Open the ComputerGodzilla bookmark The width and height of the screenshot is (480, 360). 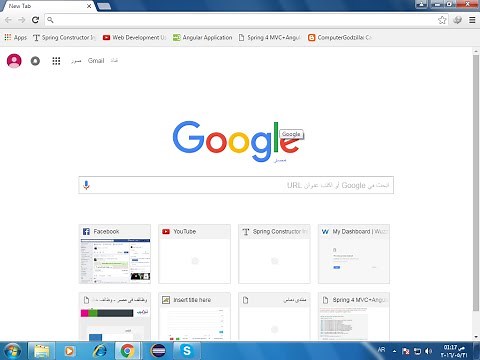pos(340,38)
